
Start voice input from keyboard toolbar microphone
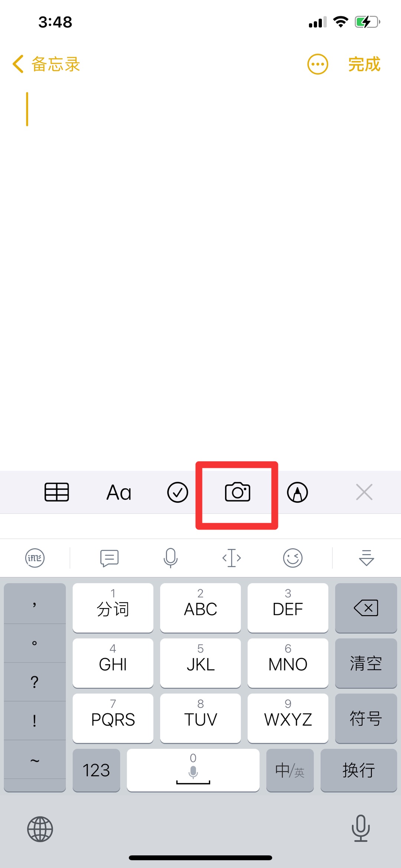pyautogui.click(x=170, y=558)
